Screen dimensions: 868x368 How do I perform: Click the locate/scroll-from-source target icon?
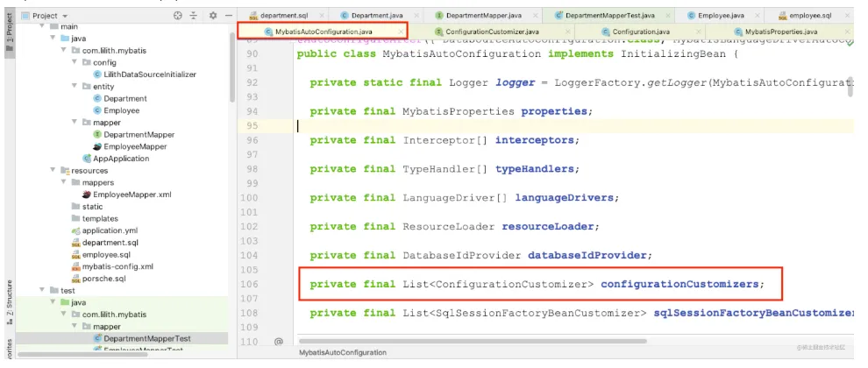point(177,16)
